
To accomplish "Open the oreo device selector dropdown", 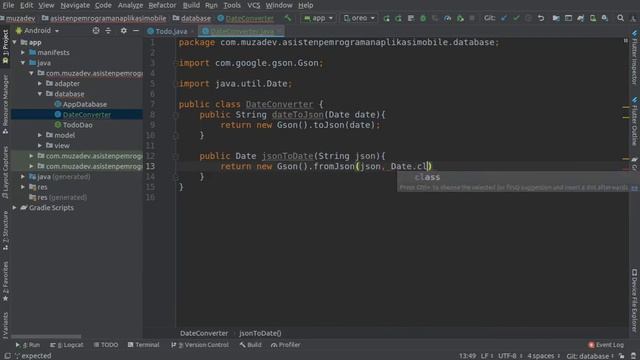I will click(x=359, y=18).
